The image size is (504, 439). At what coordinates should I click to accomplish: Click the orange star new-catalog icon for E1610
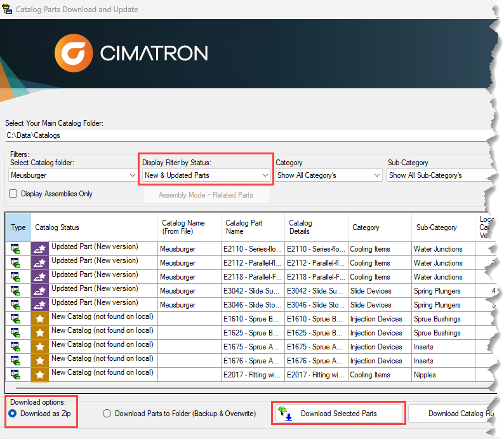coord(39,319)
